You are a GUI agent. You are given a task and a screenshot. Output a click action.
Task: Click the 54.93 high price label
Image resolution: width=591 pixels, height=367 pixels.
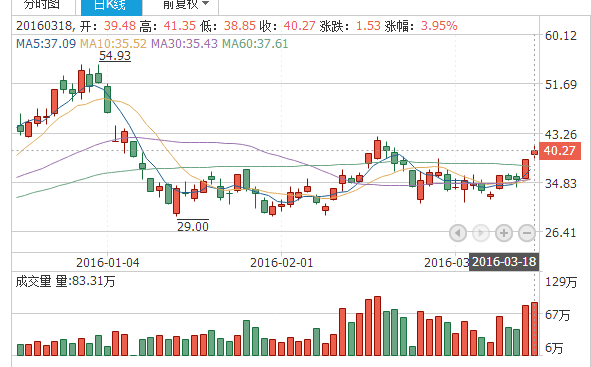115,56
